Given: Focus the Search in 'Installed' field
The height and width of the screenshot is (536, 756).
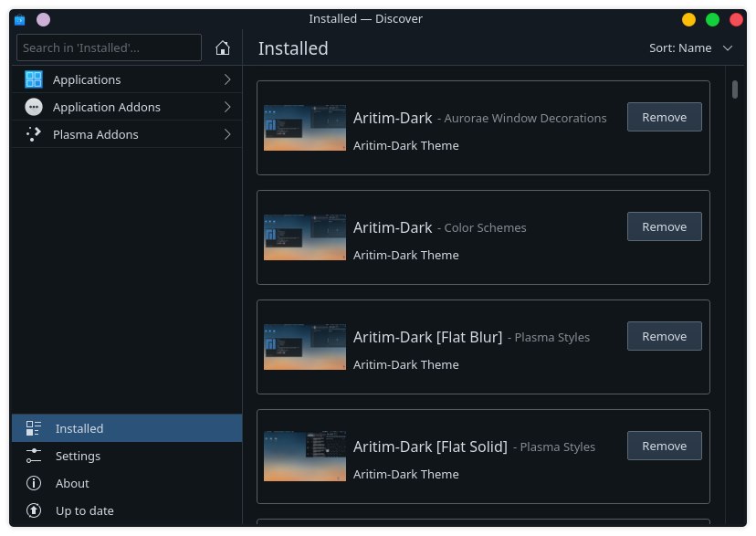Looking at the screenshot, I should pyautogui.click(x=109, y=47).
